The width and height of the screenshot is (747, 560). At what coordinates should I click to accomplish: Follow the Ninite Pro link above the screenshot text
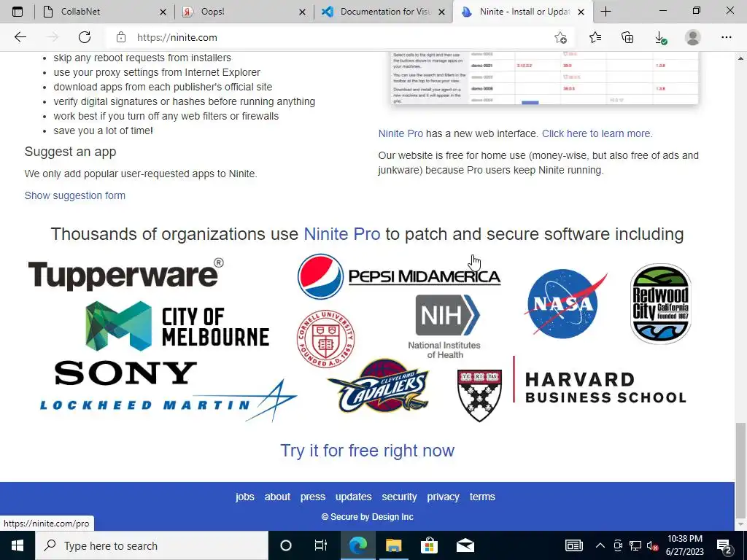[x=400, y=133]
